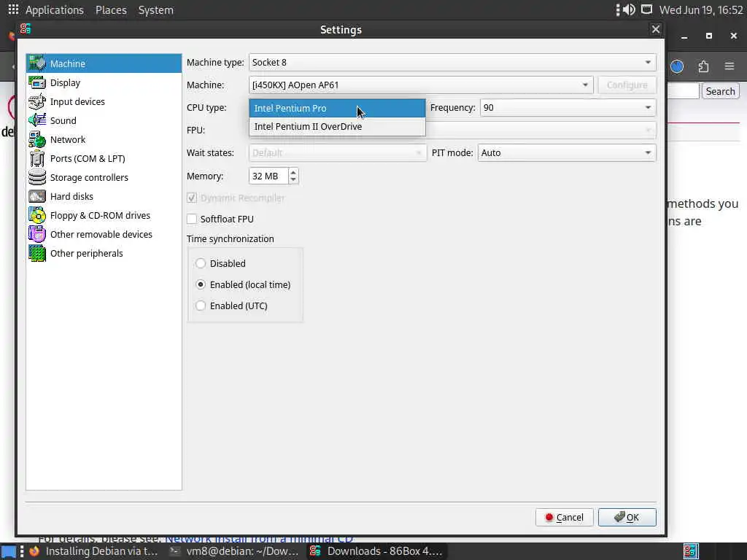The width and height of the screenshot is (747, 560).
Task: Increase the Memory value with up arrow
Action: (x=293, y=172)
